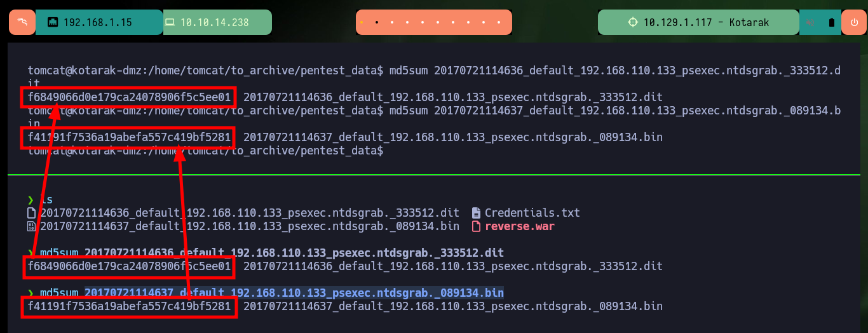Click the 192.168.1.15 ethernet address module
Image resolution: width=868 pixels, height=333 pixels.
click(x=99, y=22)
